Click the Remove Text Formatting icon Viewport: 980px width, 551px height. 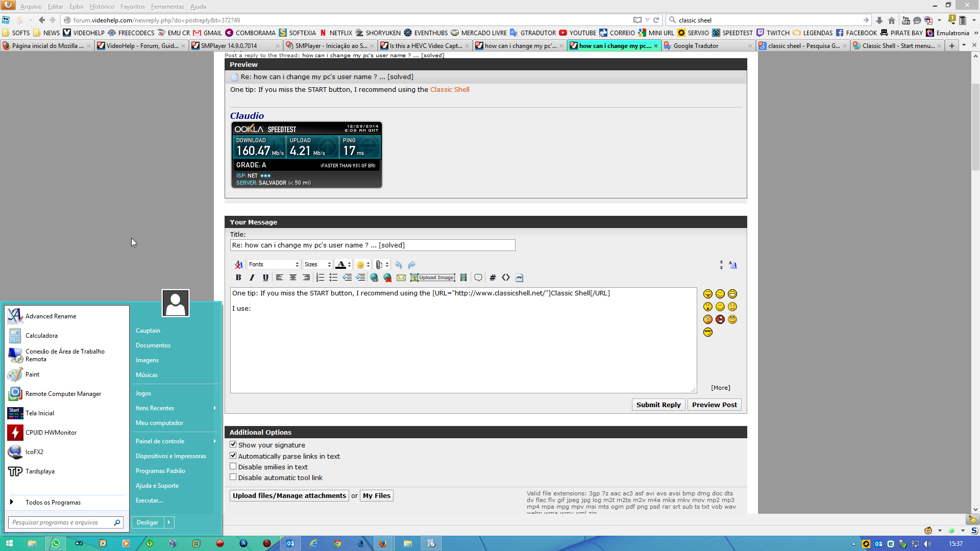238,264
